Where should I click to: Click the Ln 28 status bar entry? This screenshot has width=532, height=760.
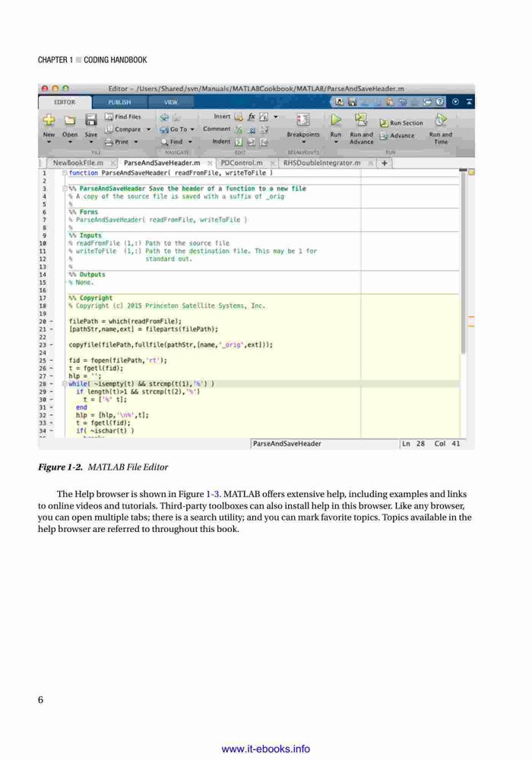pyautogui.click(x=413, y=444)
